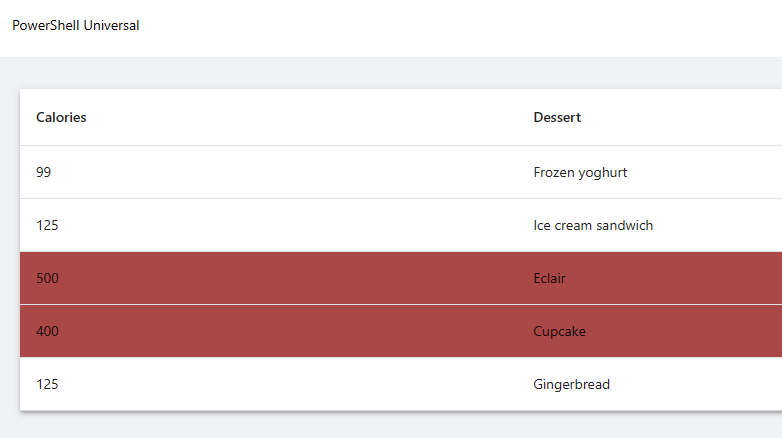Click the PowerShell Universal title
This screenshot has width=782, height=438.
[76, 26]
